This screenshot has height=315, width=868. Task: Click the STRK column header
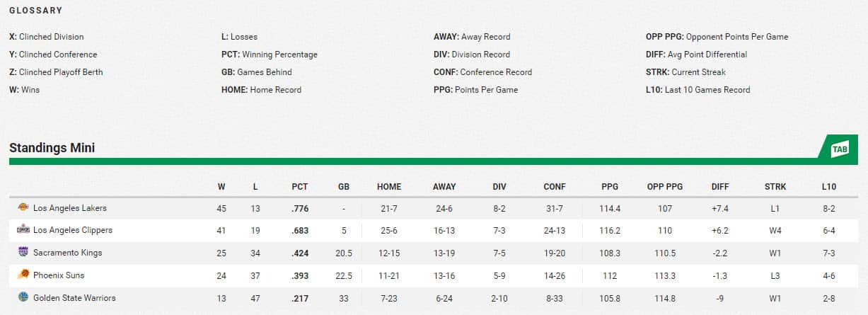coord(775,187)
